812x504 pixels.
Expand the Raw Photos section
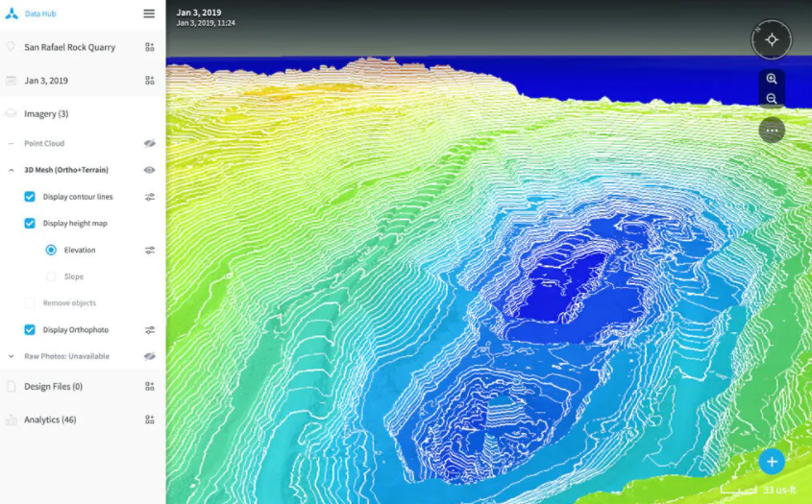pos(12,356)
